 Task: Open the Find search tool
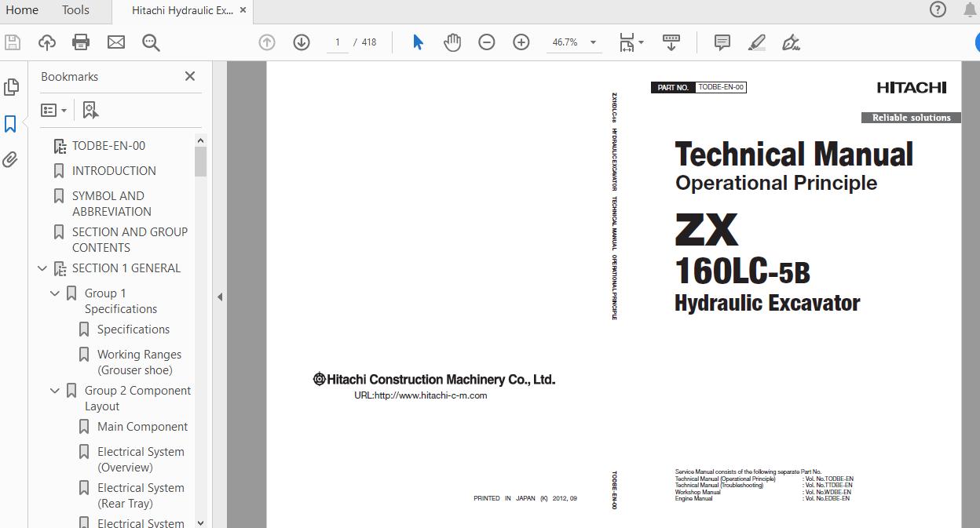click(151, 42)
